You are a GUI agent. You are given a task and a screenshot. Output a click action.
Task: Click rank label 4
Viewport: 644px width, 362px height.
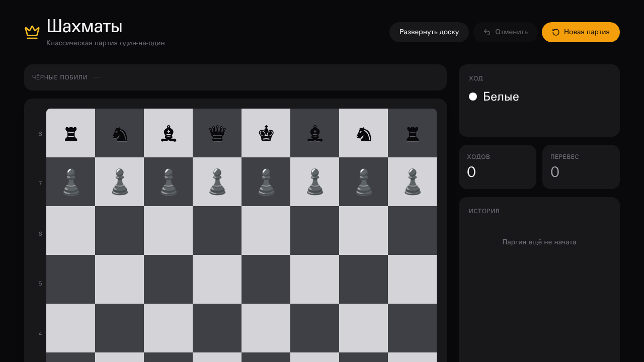click(x=40, y=334)
